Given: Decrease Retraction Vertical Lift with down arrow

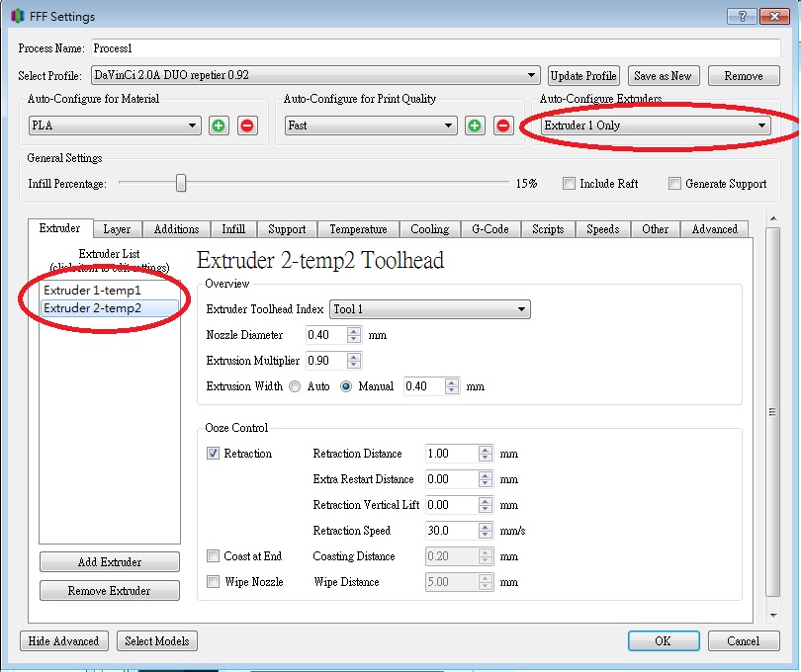Looking at the screenshot, I should tap(486, 509).
